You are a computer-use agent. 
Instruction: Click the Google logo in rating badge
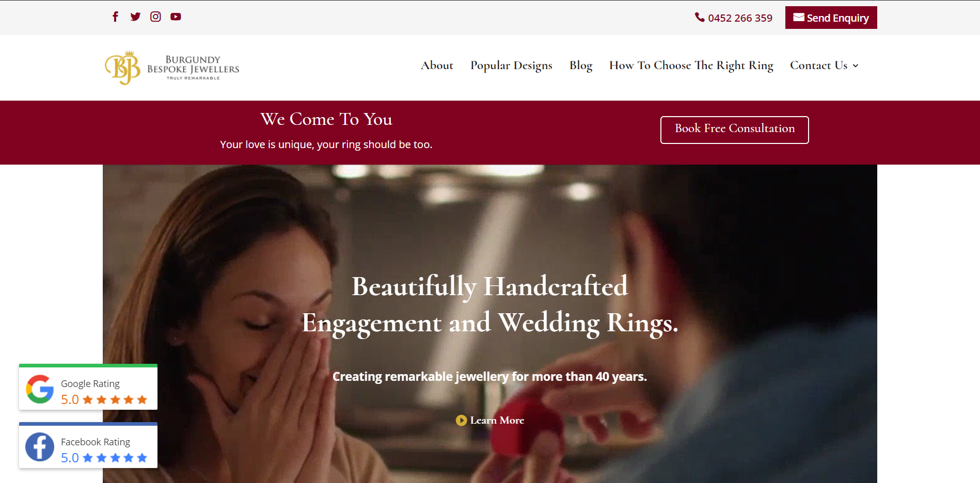point(40,389)
